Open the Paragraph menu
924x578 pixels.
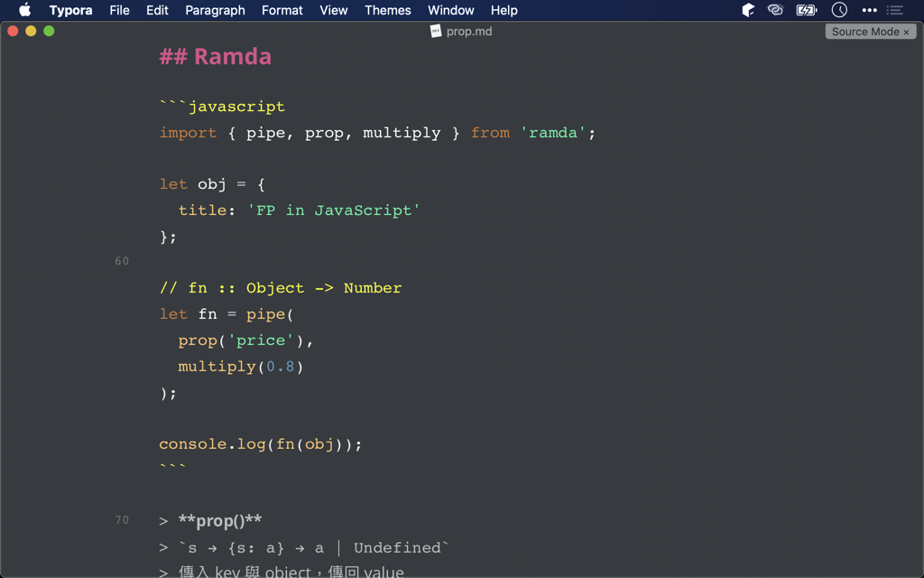pyautogui.click(x=215, y=10)
